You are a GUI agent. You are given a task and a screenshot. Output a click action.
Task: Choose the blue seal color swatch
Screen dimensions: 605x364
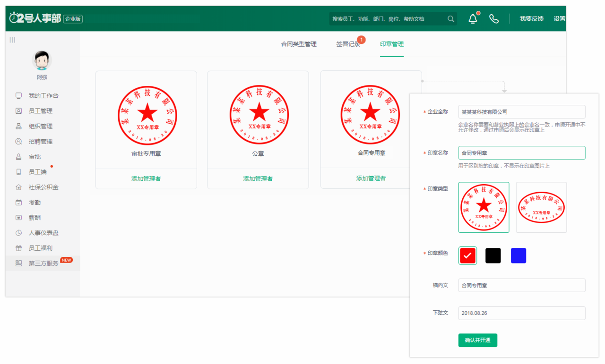tap(519, 255)
